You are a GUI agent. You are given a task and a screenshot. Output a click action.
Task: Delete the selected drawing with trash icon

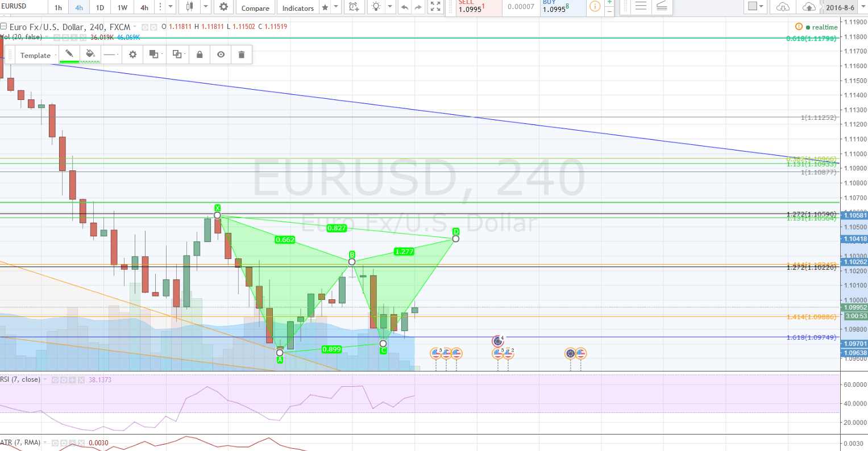[242, 55]
